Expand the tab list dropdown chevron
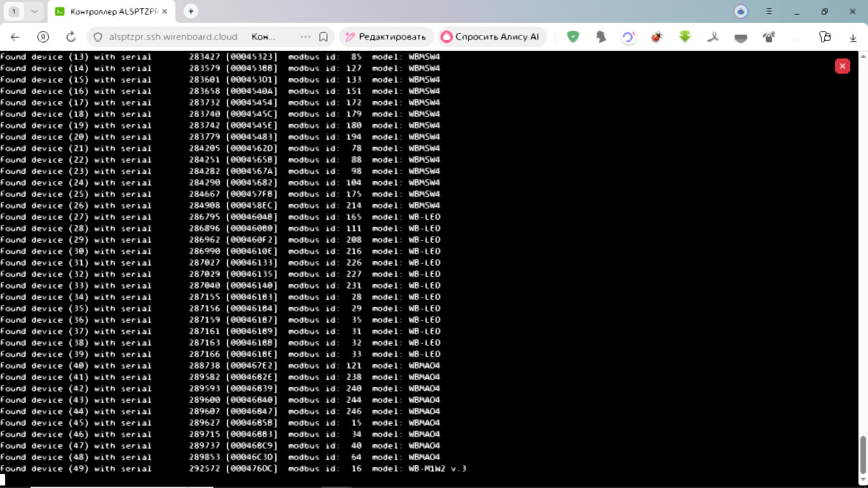868x488 pixels. pos(34,11)
